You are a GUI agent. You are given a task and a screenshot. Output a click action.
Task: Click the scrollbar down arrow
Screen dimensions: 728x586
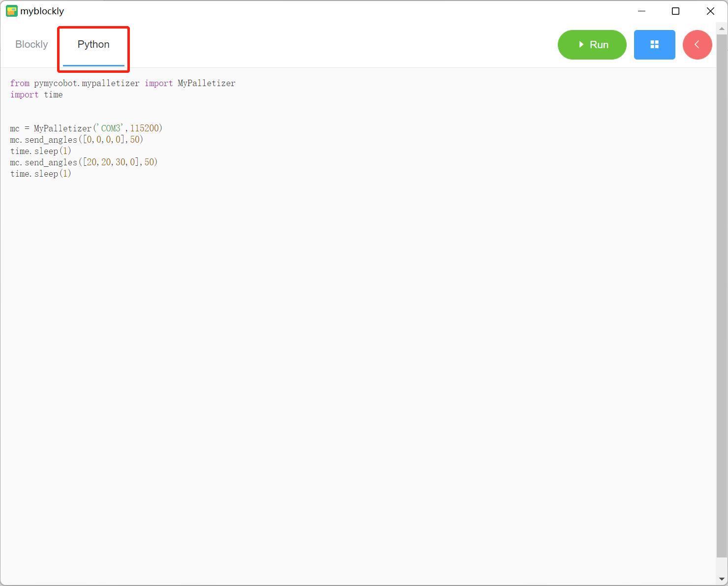click(x=721, y=579)
